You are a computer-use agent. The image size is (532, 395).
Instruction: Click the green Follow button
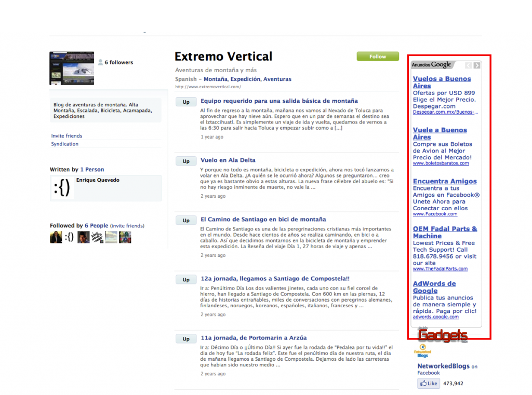[378, 56]
